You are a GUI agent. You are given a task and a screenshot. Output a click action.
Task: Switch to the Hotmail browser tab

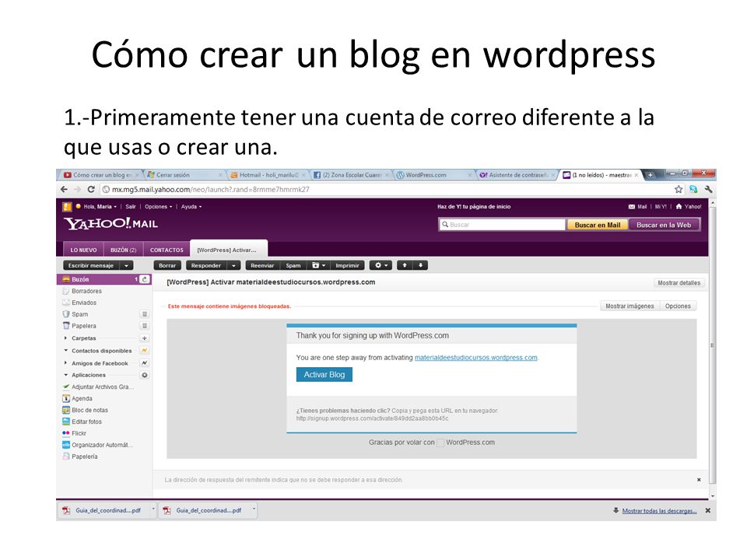click(x=268, y=175)
